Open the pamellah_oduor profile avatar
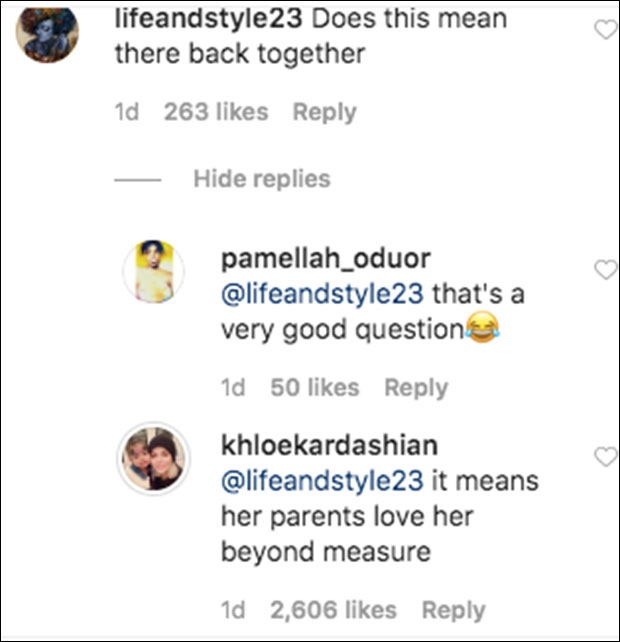Viewport: 620px width, 642px height. tap(153, 271)
